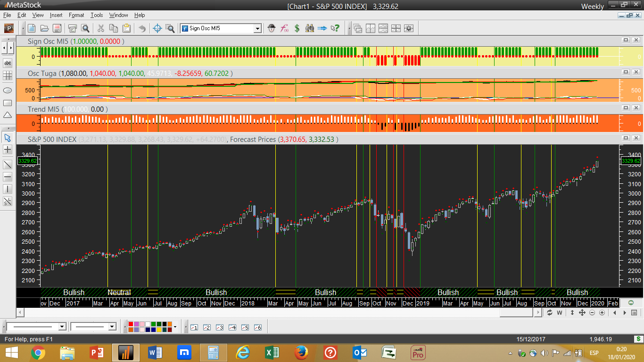Choose the red color swatch
Screen dimensions: 644x362
click(131, 324)
